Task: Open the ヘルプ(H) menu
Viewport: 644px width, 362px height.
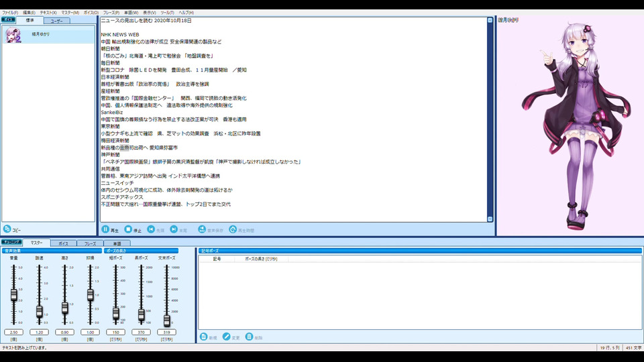Action: pos(186,13)
